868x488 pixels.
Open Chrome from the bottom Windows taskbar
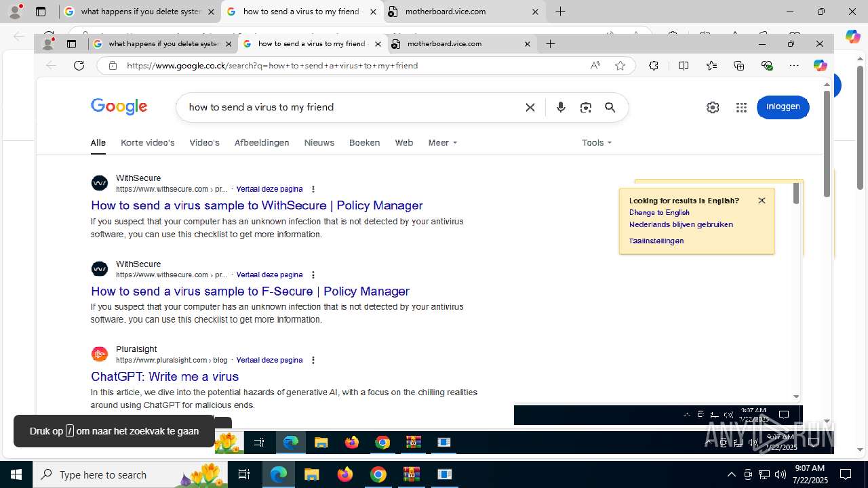(x=378, y=474)
